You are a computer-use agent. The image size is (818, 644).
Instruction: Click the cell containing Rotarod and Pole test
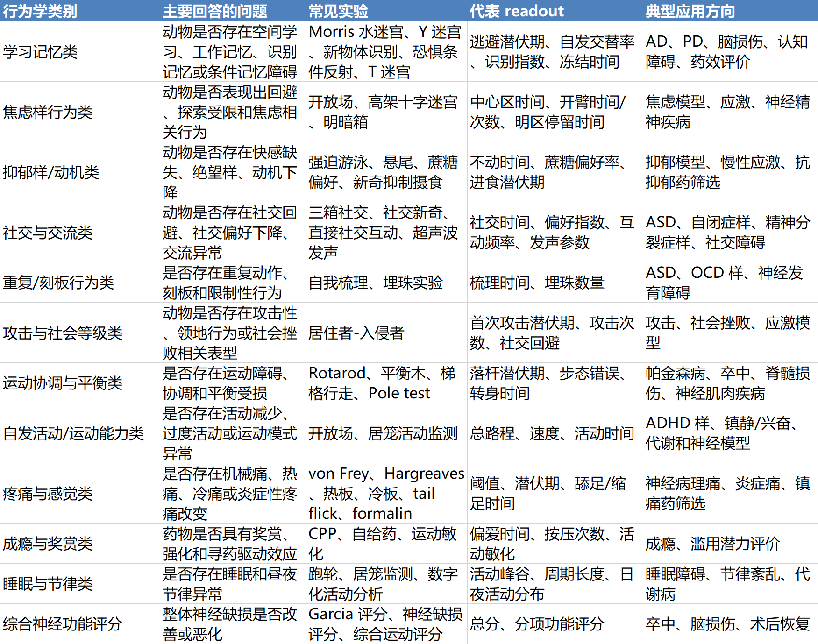point(382,383)
